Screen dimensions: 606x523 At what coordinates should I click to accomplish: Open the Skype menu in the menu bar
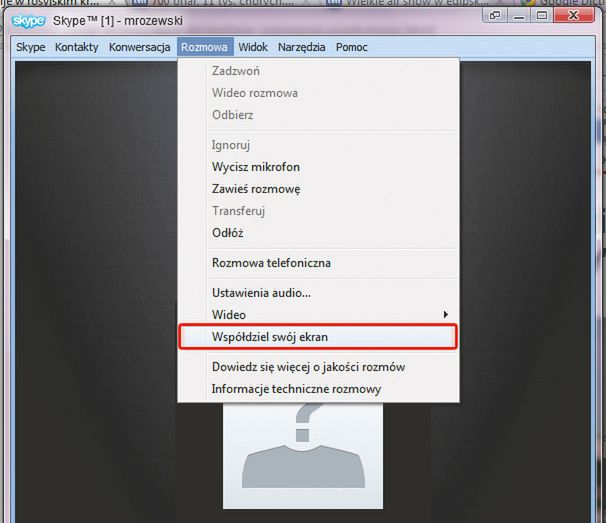pyautogui.click(x=31, y=47)
